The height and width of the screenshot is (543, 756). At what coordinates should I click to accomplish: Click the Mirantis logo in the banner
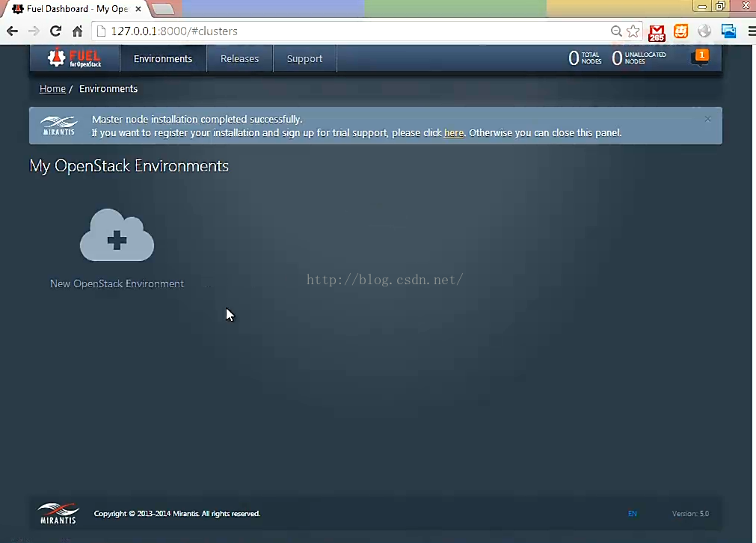click(59, 126)
